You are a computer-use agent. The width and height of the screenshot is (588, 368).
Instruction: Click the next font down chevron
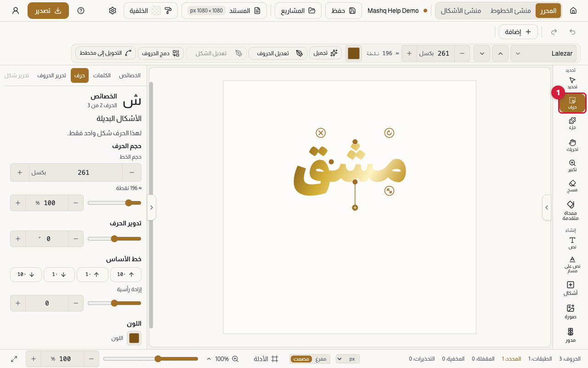(x=482, y=53)
